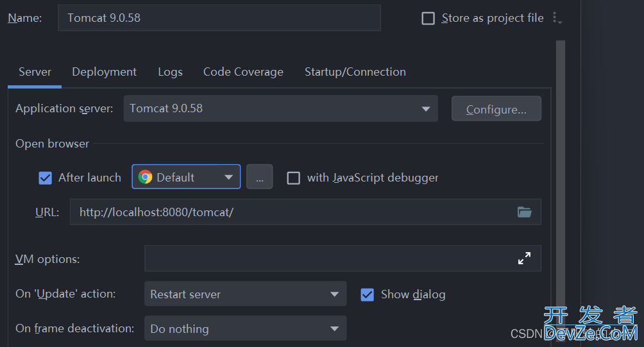The image size is (644, 347).
Task: Open the Logs tab
Action: [x=170, y=72]
